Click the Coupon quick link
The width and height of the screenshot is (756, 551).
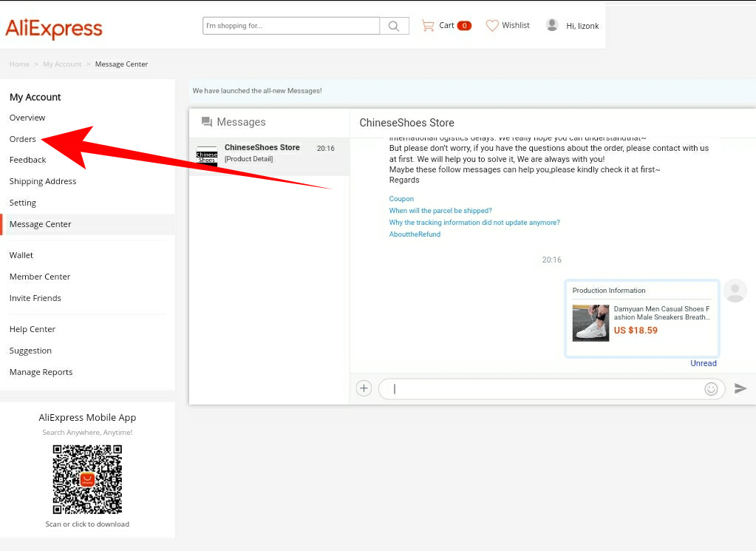point(401,199)
